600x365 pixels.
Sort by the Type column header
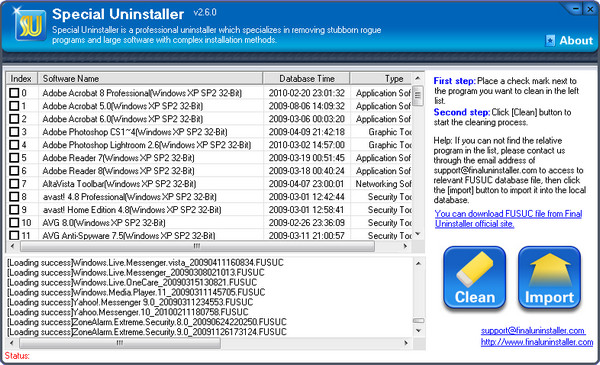(x=381, y=78)
